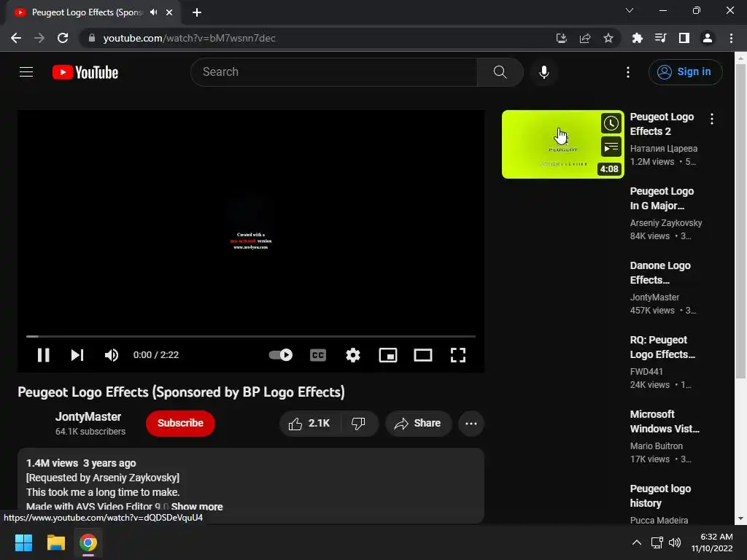Open the Chrome three-dot menu

731,38
